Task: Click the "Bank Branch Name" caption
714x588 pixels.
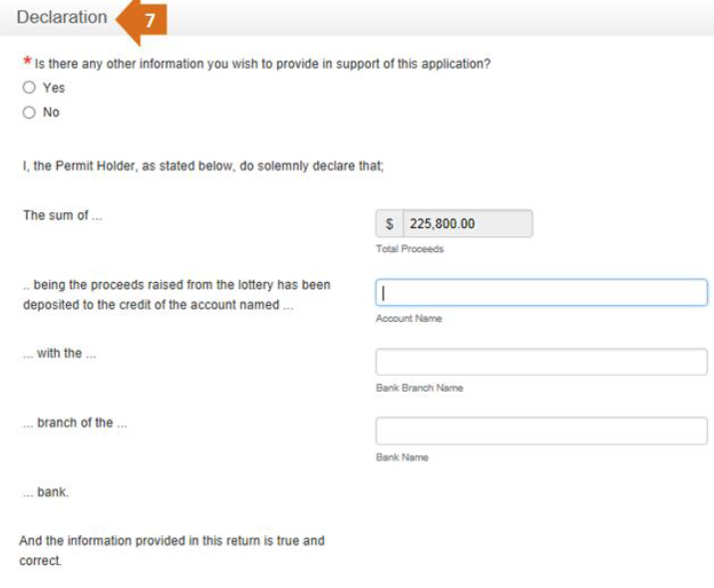Action: [x=420, y=388]
